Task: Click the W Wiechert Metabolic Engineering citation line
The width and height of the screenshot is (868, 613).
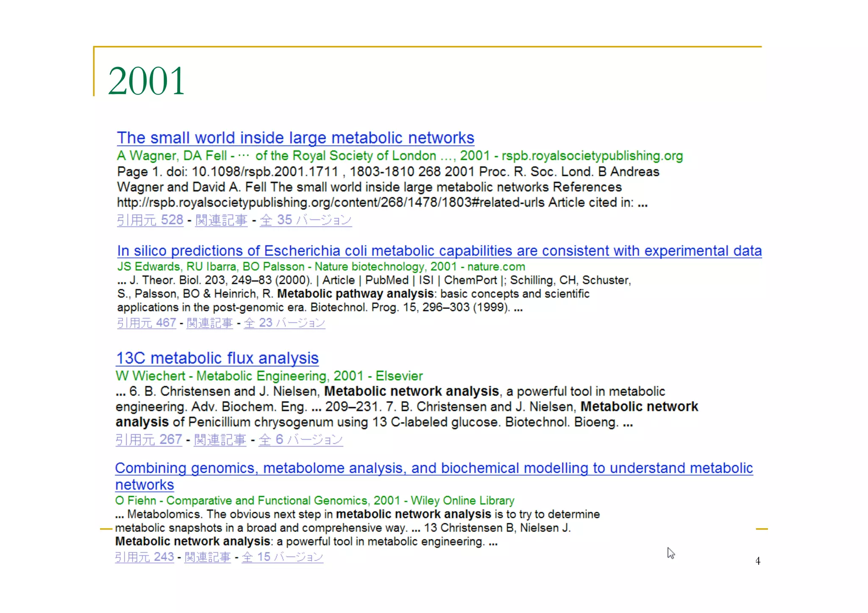Action: 269,376
